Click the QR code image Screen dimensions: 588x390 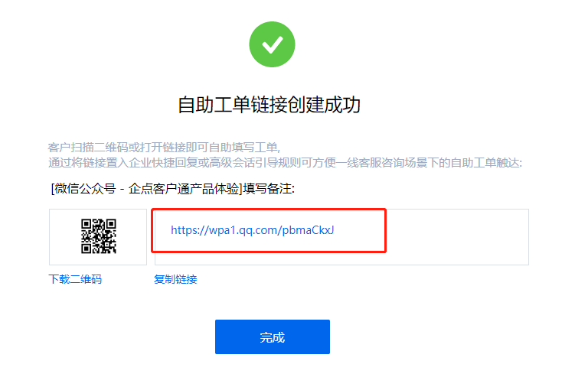coord(99,236)
